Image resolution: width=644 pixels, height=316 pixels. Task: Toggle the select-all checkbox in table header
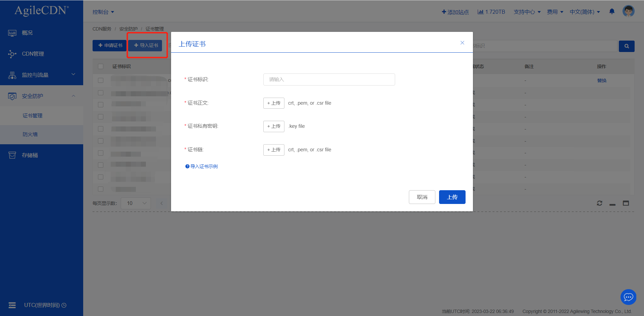[101, 66]
